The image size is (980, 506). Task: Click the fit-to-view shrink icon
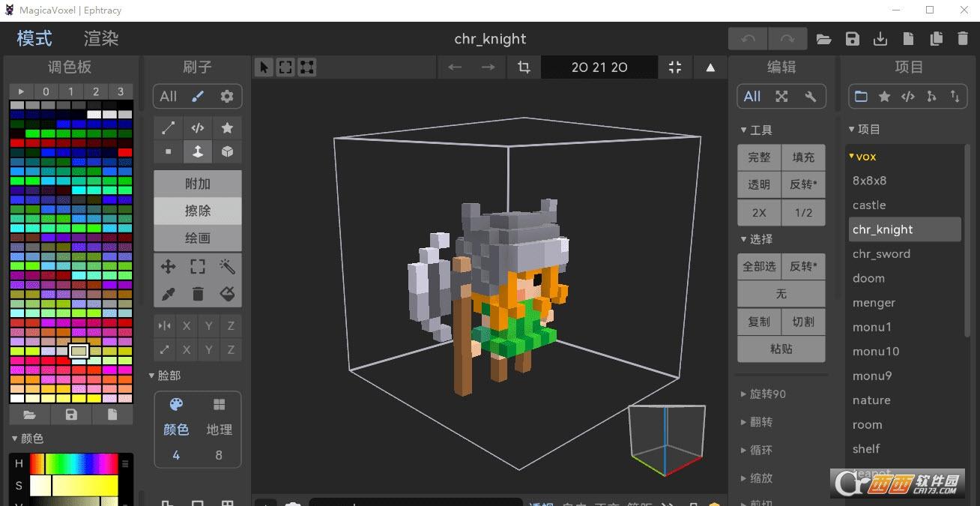tap(675, 67)
